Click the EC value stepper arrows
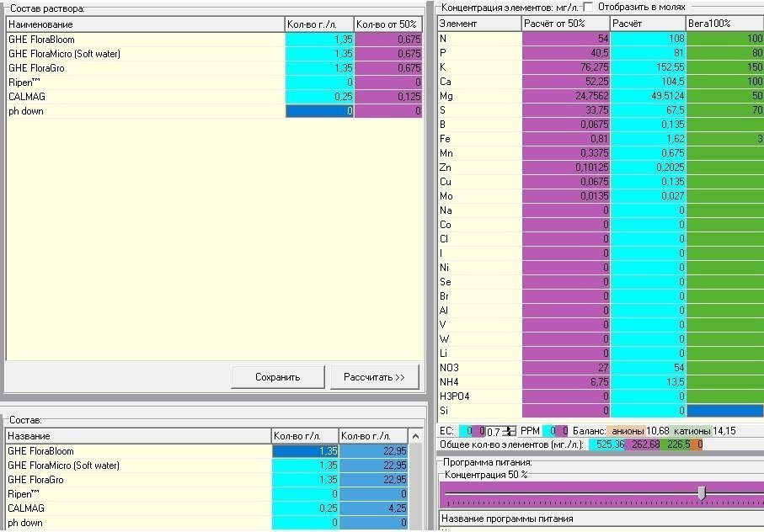Image resolution: width=764 pixels, height=532 pixels. pos(509,431)
